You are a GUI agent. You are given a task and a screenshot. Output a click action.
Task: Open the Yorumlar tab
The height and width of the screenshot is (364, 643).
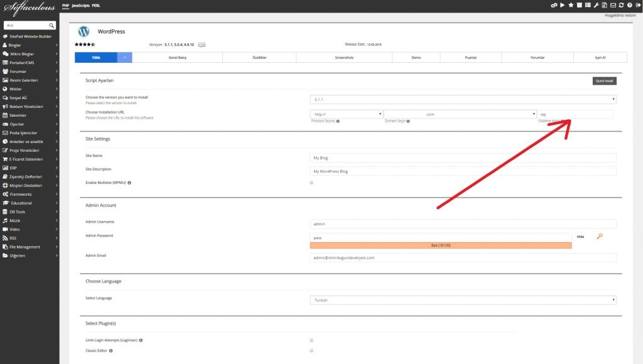pyautogui.click(x=538, y=58)
